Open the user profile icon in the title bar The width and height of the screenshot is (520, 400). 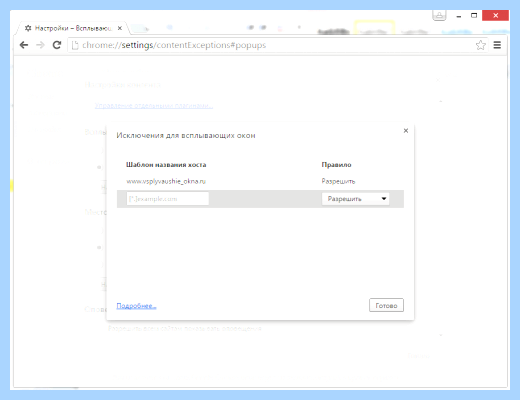point(439,15)
